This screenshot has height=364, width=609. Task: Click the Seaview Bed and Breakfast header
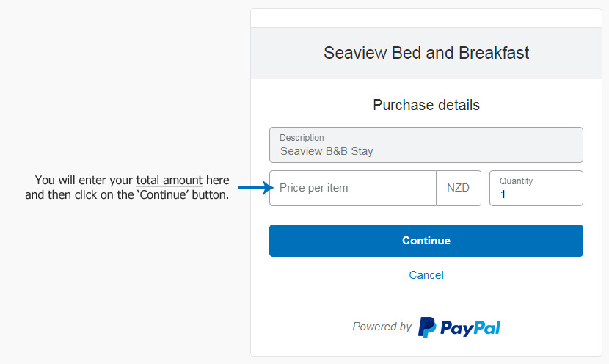tap(426, 53)
